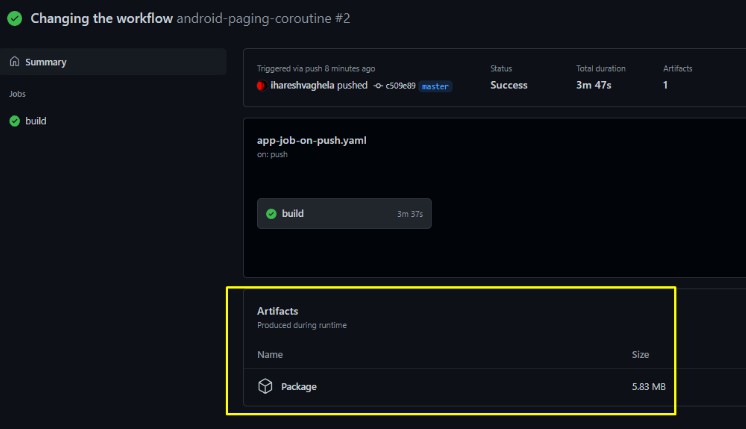Click the Jobs section label

click(x=17, y=94)
